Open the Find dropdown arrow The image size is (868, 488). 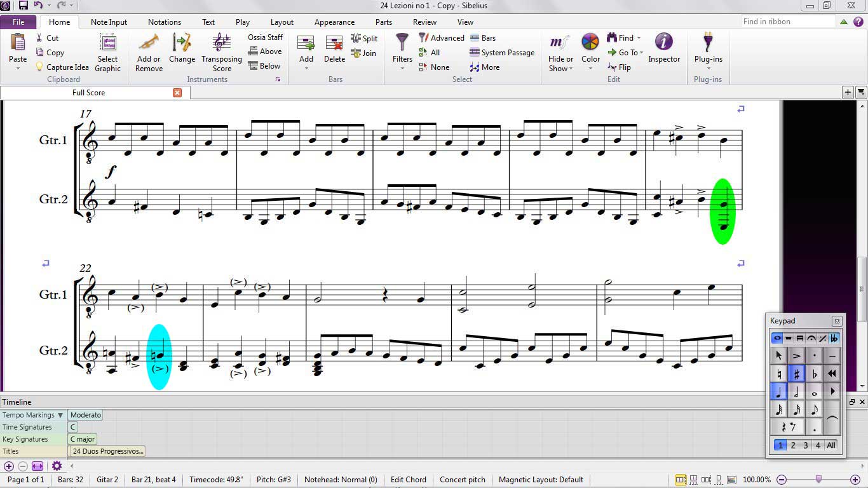coord(639,38)
